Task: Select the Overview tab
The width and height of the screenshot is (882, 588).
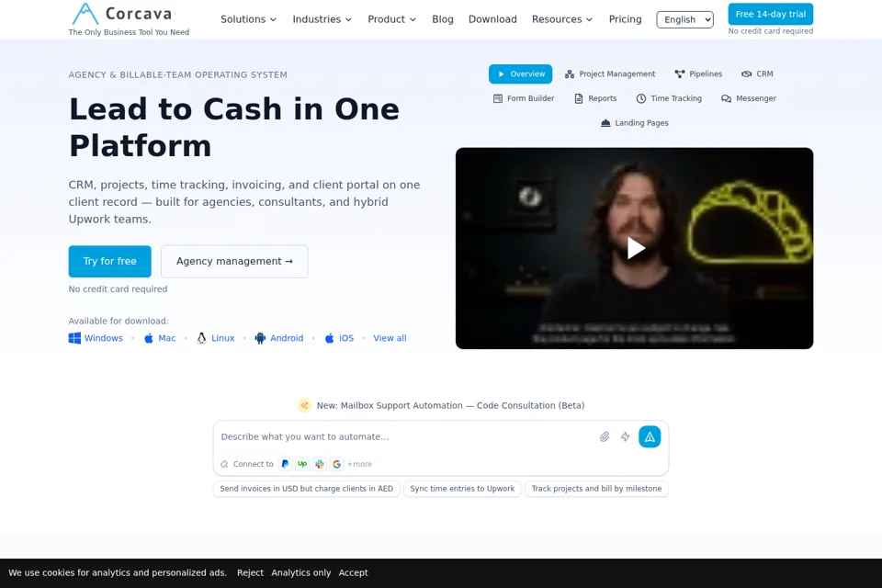Action: [x=520, y=73]
